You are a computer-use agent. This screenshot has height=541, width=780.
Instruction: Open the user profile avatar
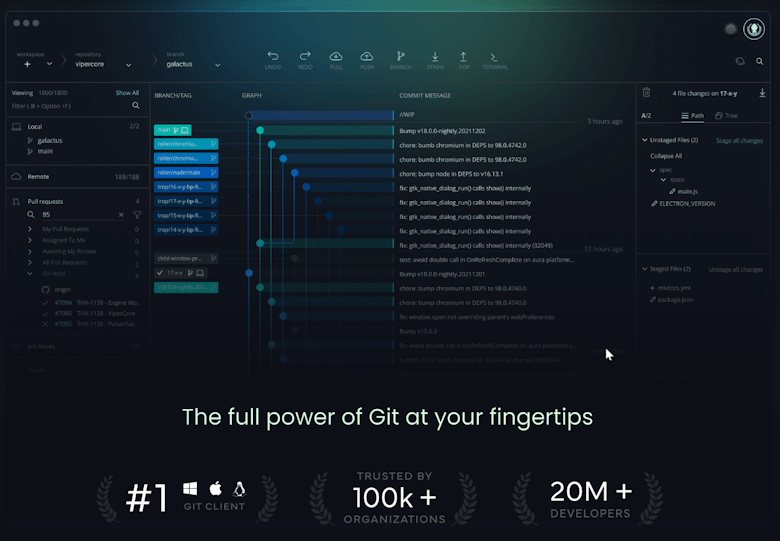[x=754, y=29]
